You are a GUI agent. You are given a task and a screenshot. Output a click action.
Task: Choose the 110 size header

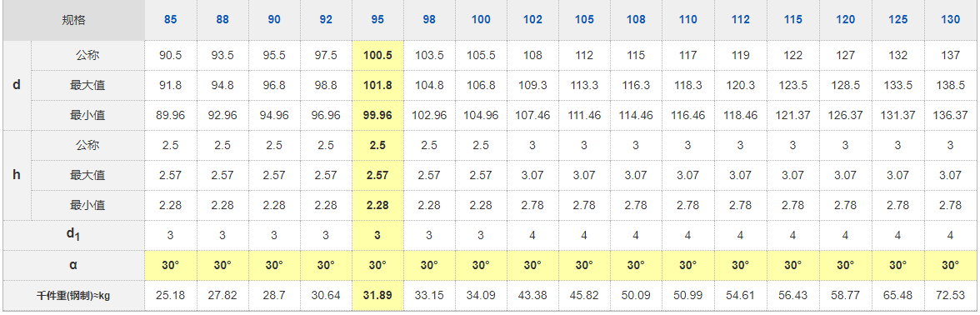687,20
